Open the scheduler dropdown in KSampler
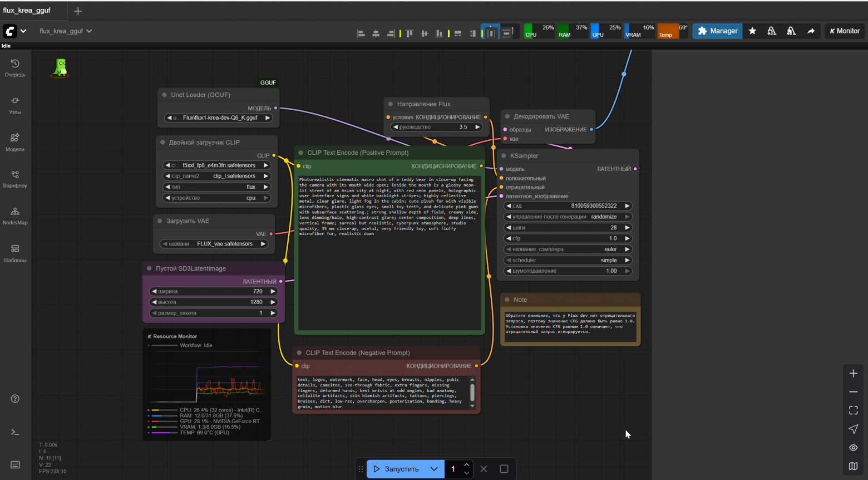868x480 pixels. click(567, 259)
